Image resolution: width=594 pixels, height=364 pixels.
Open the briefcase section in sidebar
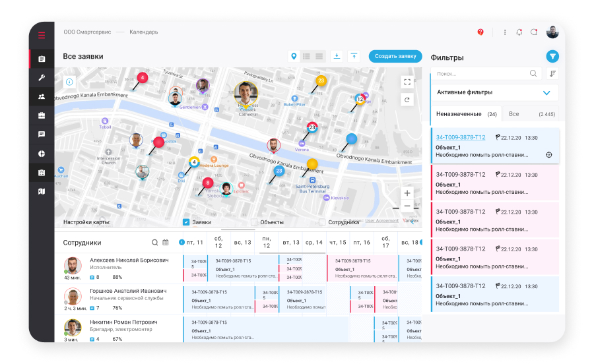point(42,115)
